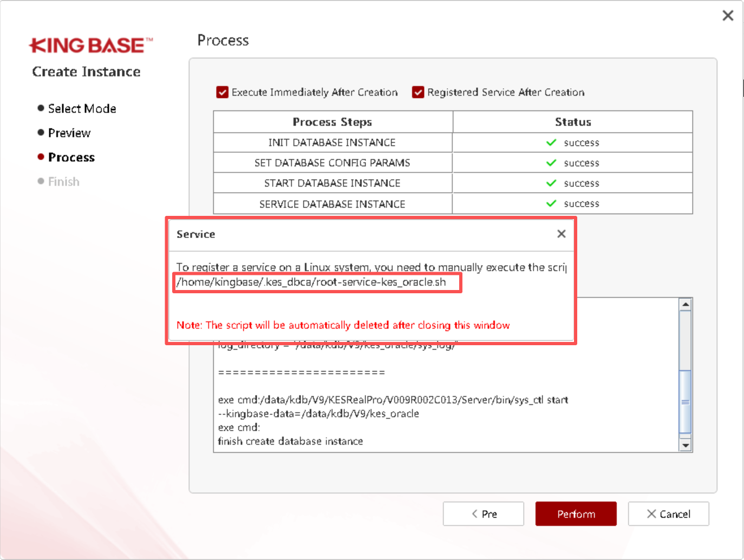Click the Status column header
Screen dimensions: 744x560
(573, 122)
